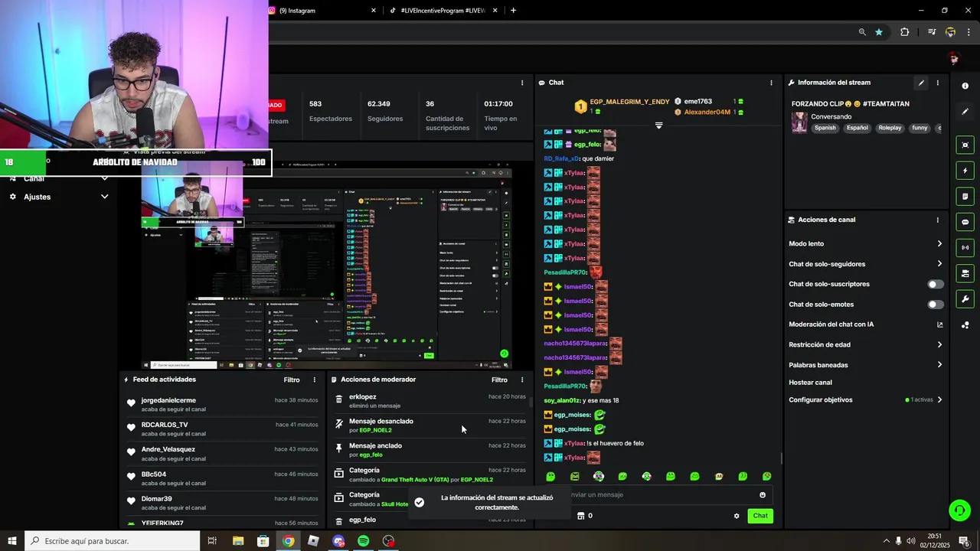Screen dimensions: 980x551
Task: Open Acciones de canal three-dot menu
Action: pos(938,220)
